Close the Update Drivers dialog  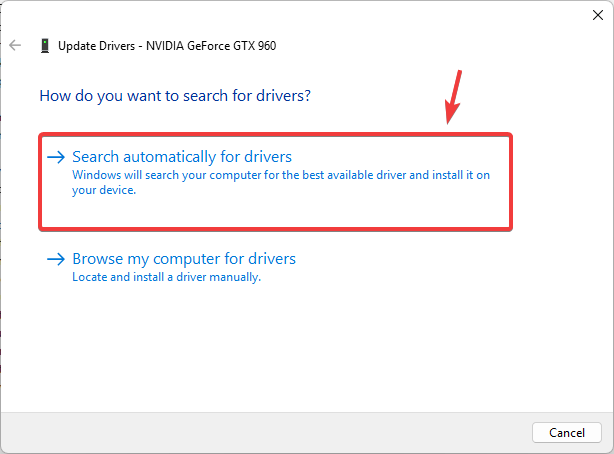point(598,15)
